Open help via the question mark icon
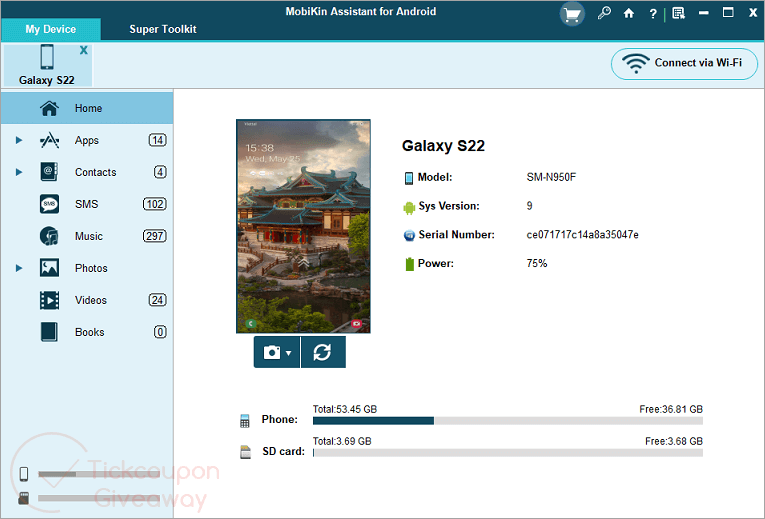This screenshot has width=765, height=519. click(653, 14)
